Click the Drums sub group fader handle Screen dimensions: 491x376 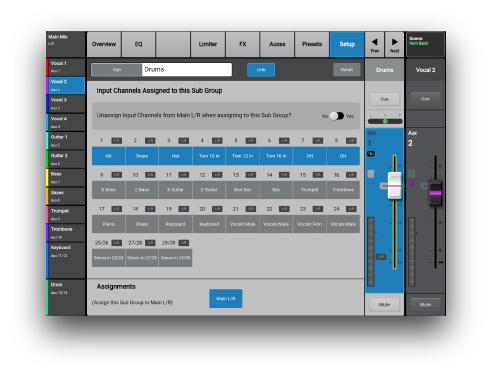(395, 185)
